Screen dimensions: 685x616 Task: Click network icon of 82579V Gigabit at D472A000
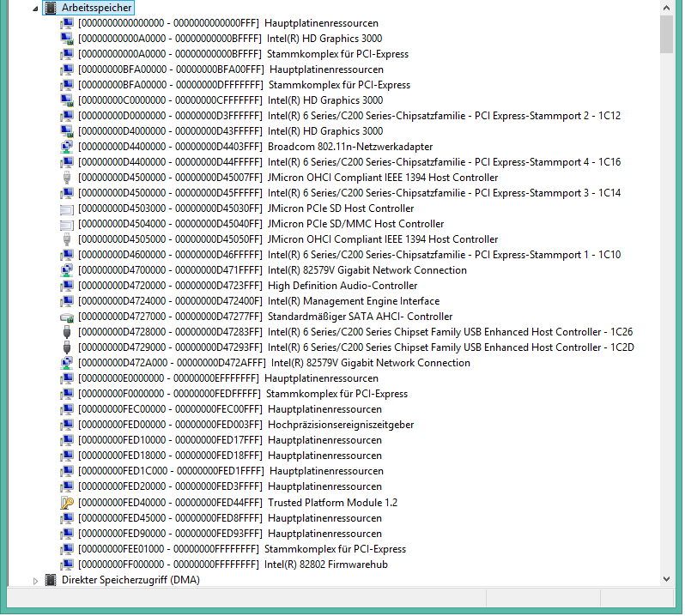67,363
